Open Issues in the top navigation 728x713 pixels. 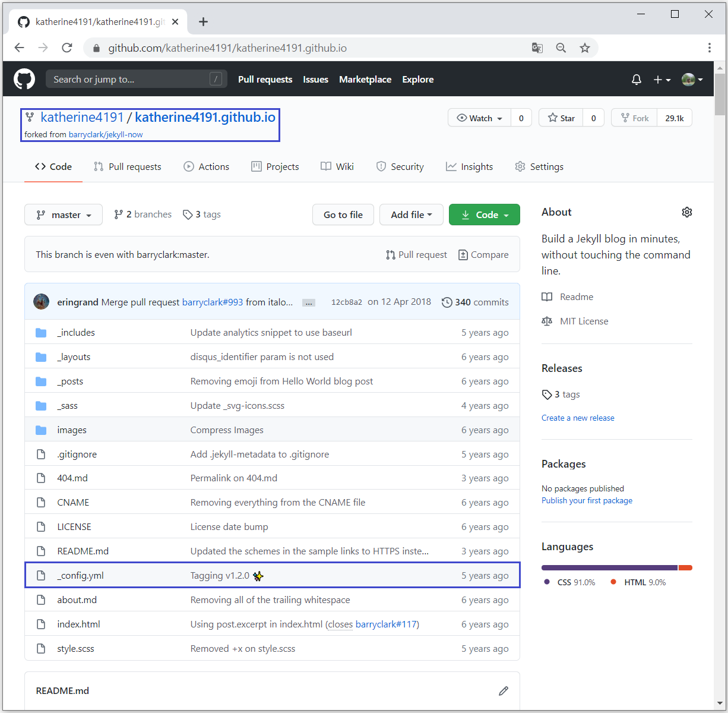click(315, 80)
